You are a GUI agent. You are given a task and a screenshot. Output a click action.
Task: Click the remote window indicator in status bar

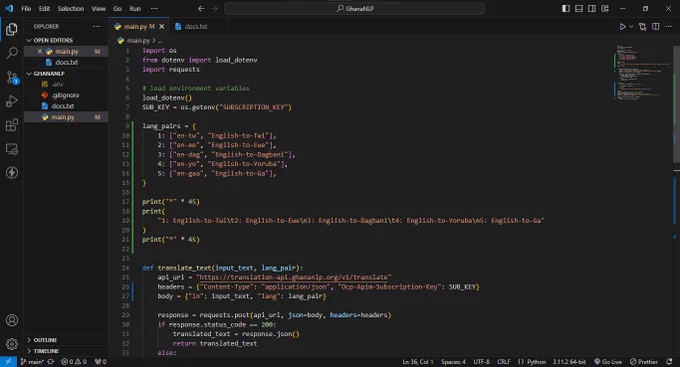point(8,361)
